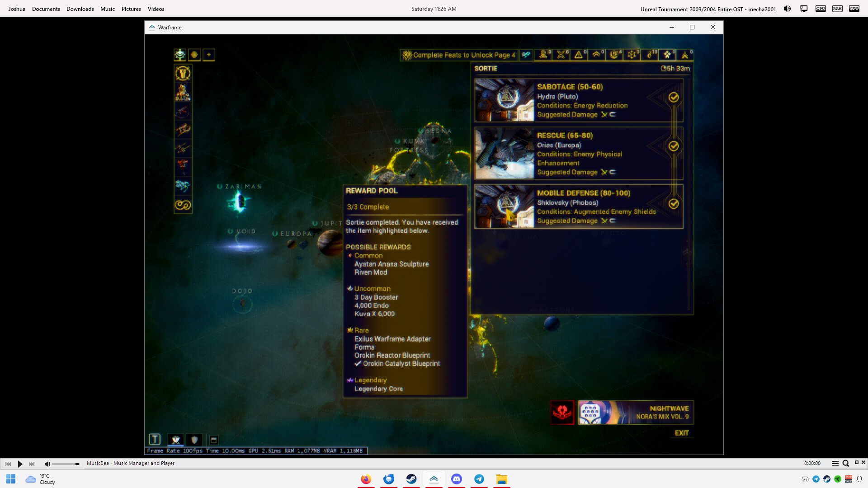Image resolution: width=868 pixels, height=488 pixels.
Task: Click the Rescue mission snowy thumbnail image
Action: point(505,153)
